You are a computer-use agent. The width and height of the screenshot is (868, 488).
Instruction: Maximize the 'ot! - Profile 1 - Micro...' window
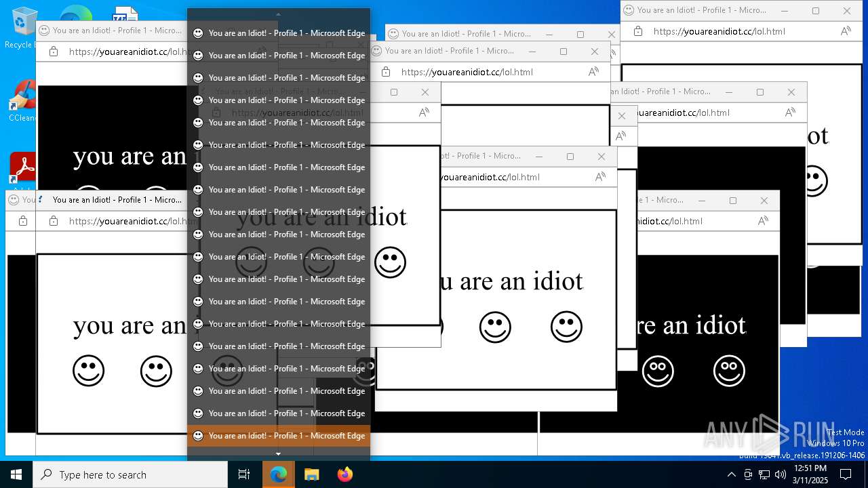click(x=570, y=156)
